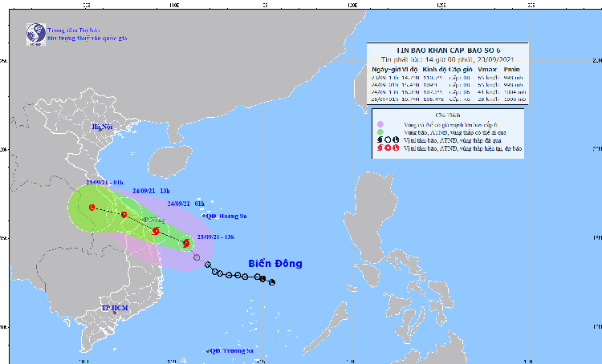Viewport: 602px width, 364px height.
Task: Click the 'Tin phát lúc: 14 giờ 00 phút' line
Action: [425, 60]
